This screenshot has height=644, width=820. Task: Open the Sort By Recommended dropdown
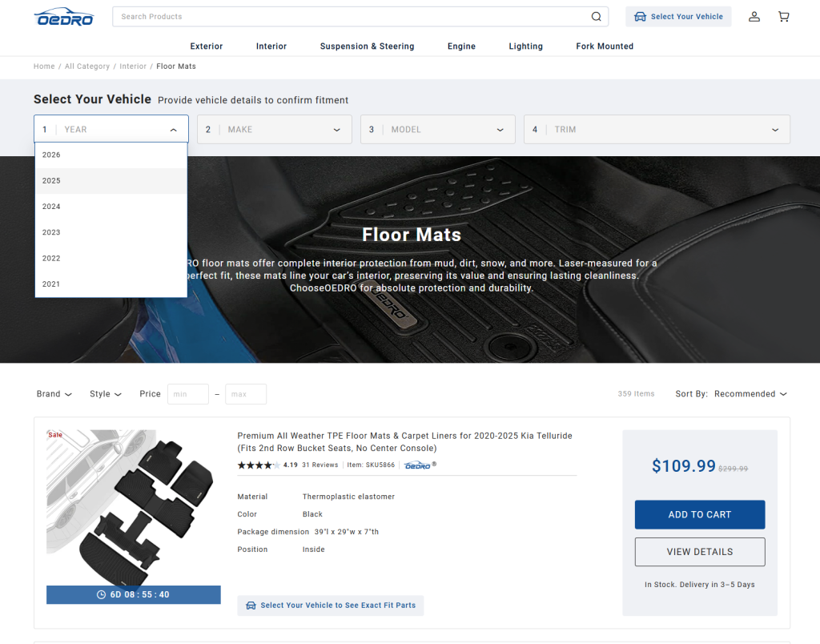[750, 394]
